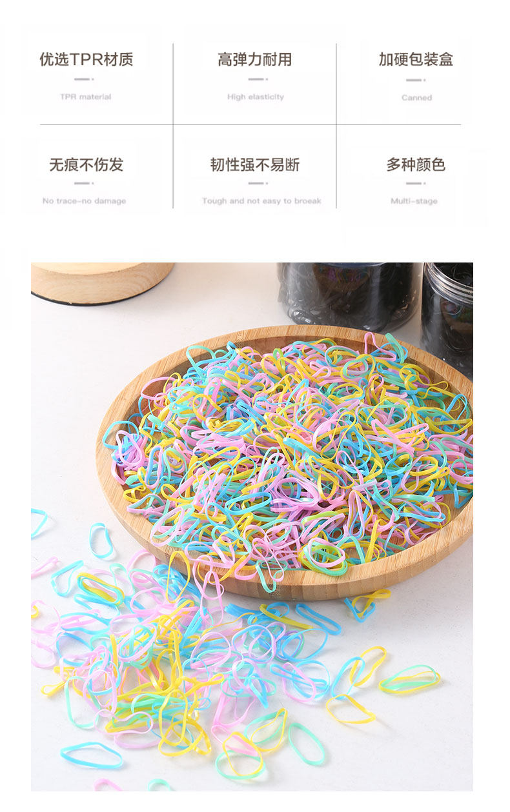Click the No trace-no damage caption
Image resolution: width=510 pixels, height=812 pixels.
[85, 201]
